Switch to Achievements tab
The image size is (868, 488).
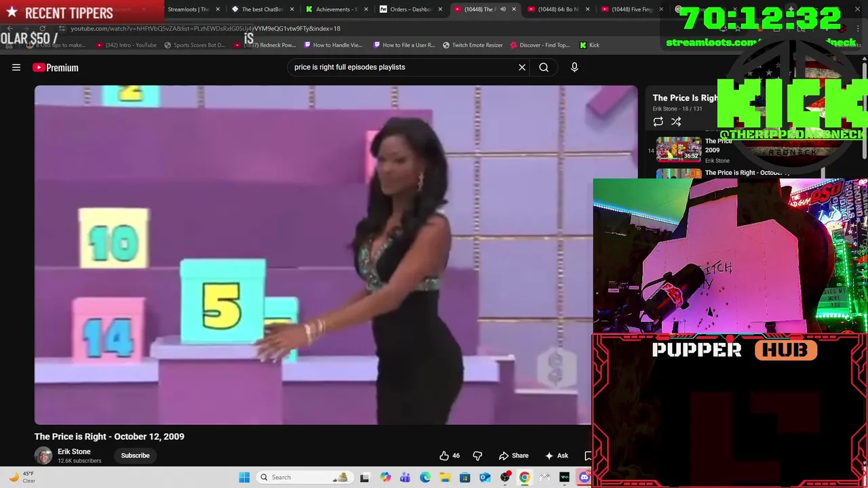335,9
